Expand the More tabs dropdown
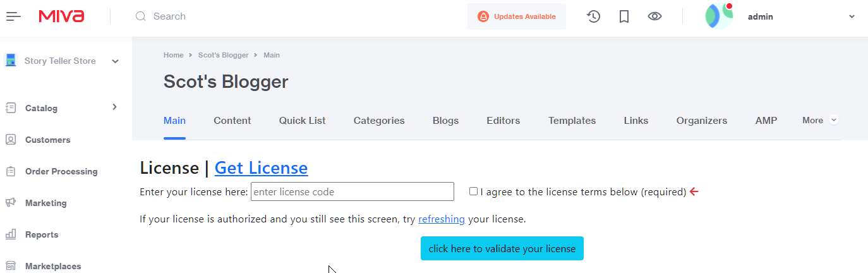 [833, 120]
